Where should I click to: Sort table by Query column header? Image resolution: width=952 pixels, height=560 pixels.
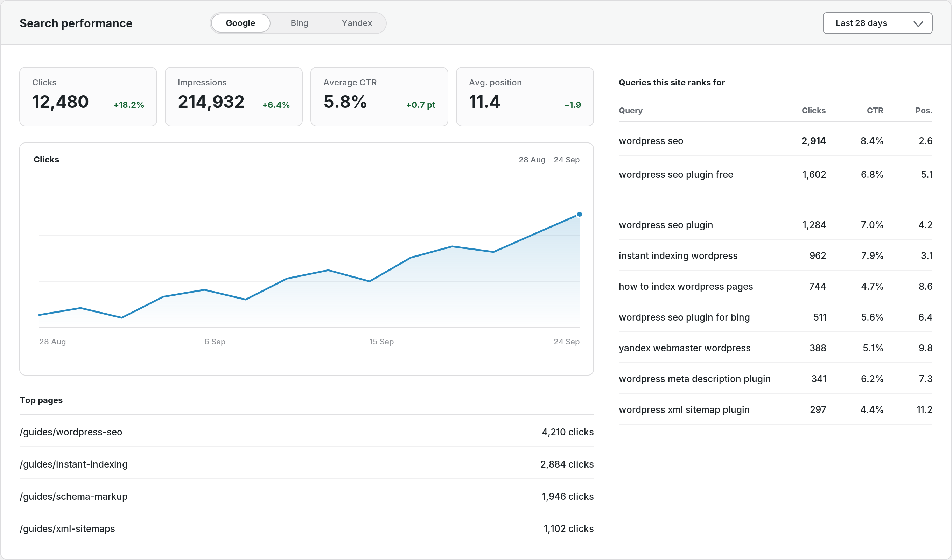[x=630, y=110]
